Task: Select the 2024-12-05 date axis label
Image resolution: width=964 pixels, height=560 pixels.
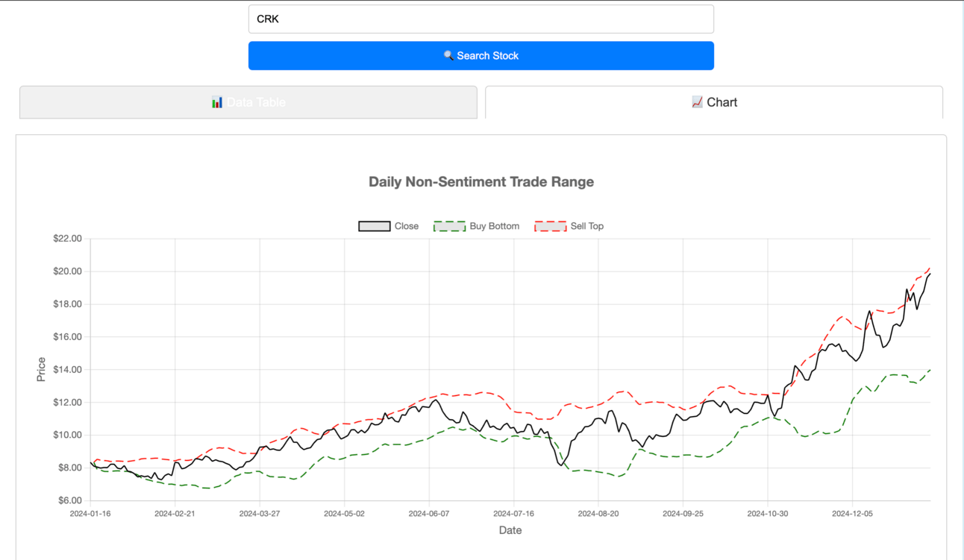Action: [x=852, y=514]
